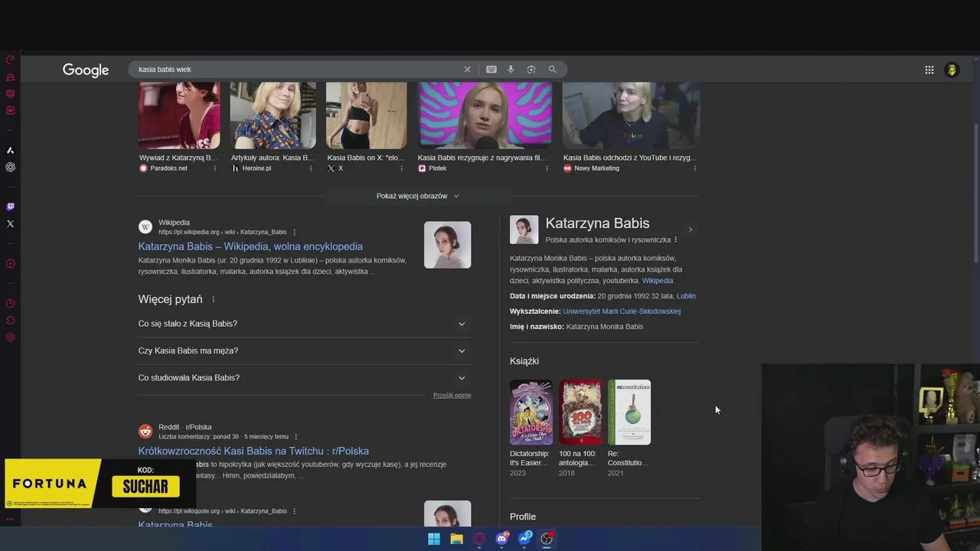Open 'Kasia Babis odchodzi z YouTube' image
Viewport: 980px width, 551px height.
coord(631,116)
